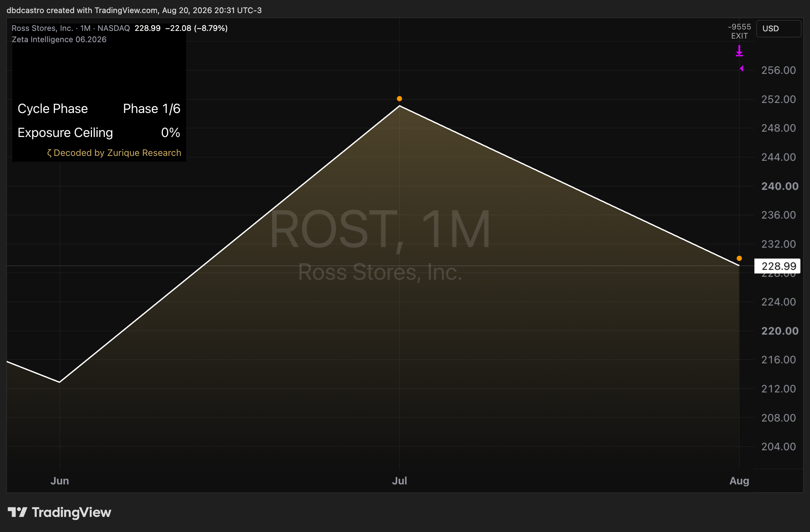Click the Ross Stores, Inc. symbol title

pyautogui.click(x=43, y=28)
